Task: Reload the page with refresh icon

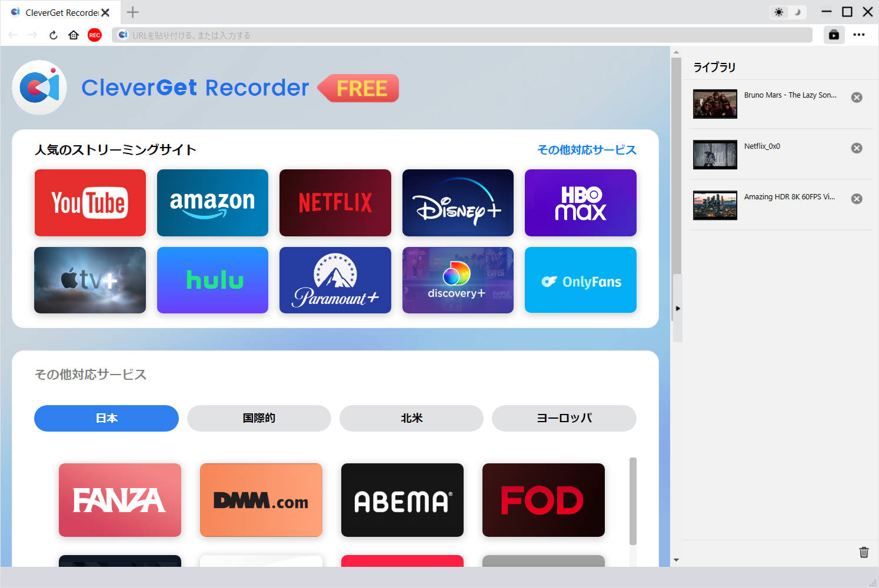Action: 54,35
